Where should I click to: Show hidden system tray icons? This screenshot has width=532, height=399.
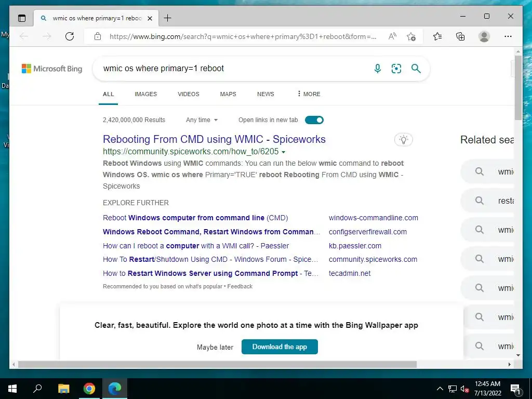tap(440, 389)
